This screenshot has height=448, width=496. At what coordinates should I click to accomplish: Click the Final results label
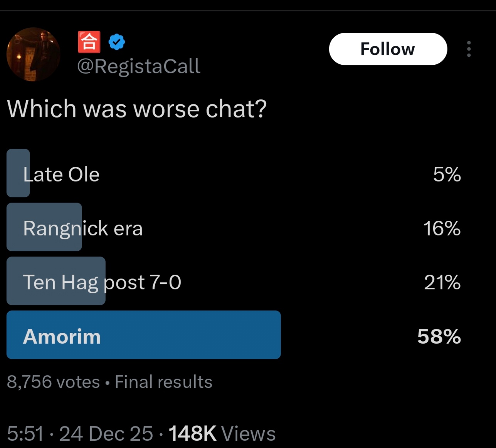[163, 382]
